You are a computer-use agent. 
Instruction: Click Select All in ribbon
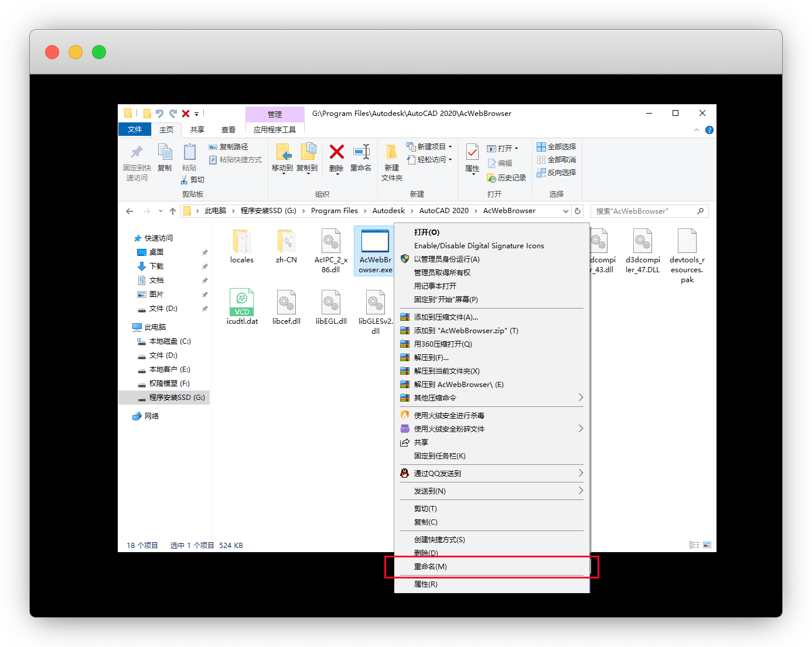click(x=557, y=147)
